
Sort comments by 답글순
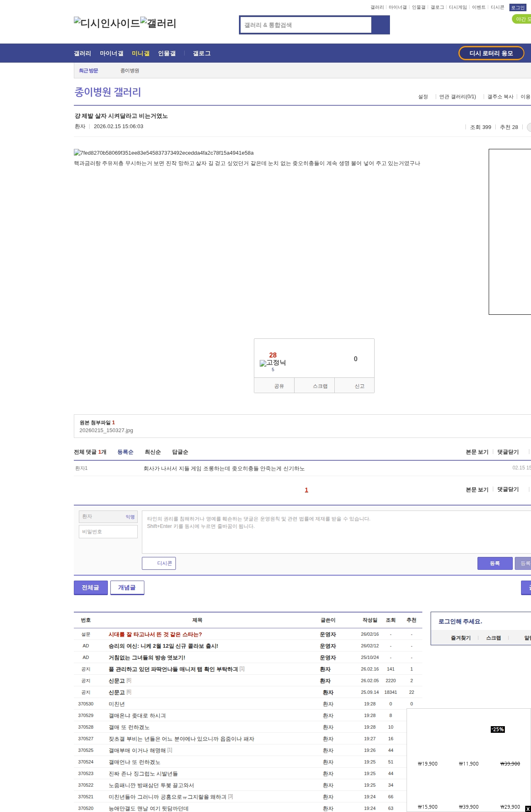pyautogui.click(x=180, y=452)
